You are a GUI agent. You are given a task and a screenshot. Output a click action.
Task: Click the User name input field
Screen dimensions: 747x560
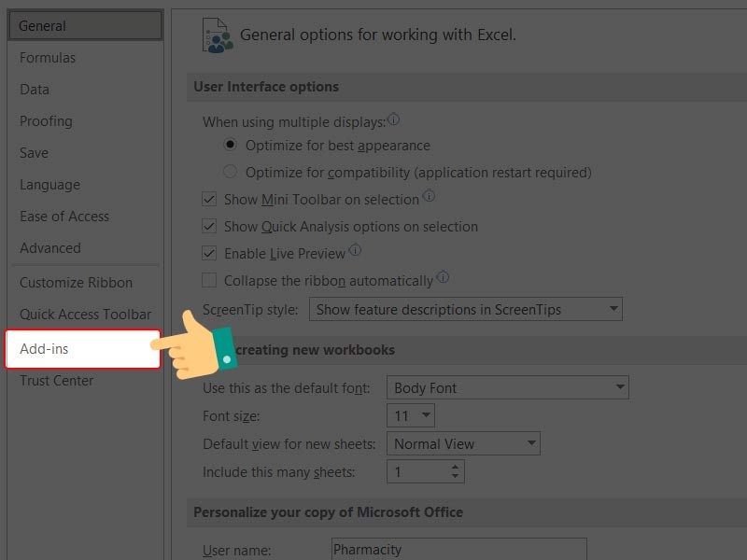click(459, 550)
